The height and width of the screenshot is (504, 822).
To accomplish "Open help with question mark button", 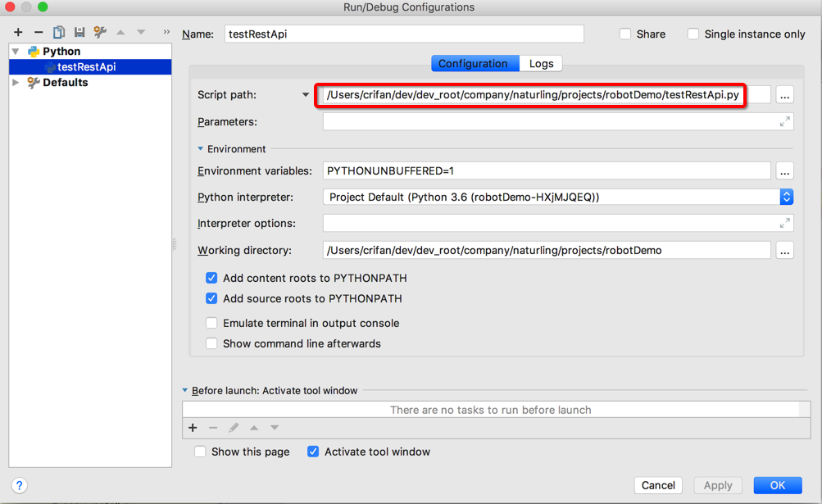I will (x=20, y=486).
